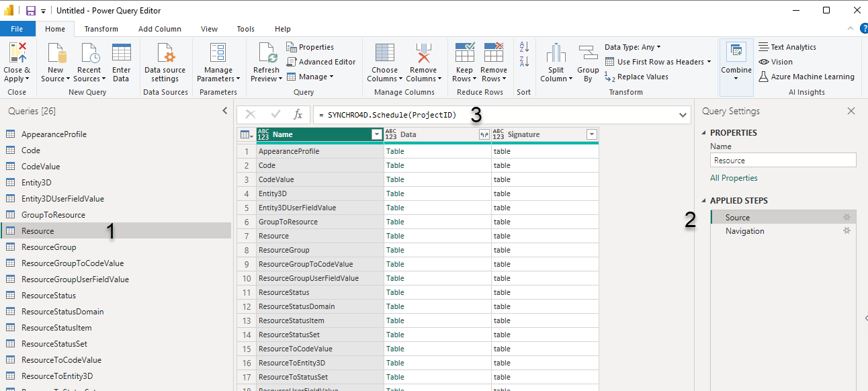Viewport: 868px width, 391px height.
Task: Open the Name column filter dropdown
Action: [x=376, y=134]
